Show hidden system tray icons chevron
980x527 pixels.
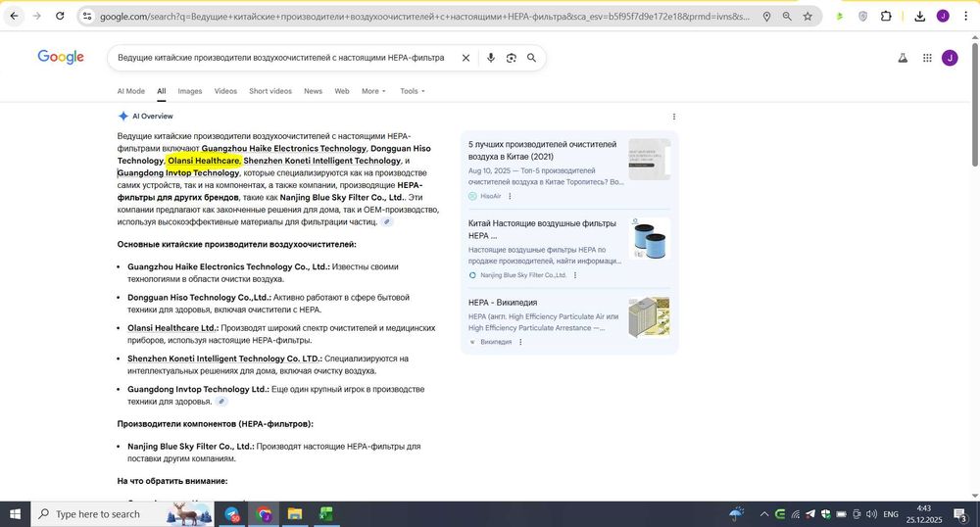763,514
